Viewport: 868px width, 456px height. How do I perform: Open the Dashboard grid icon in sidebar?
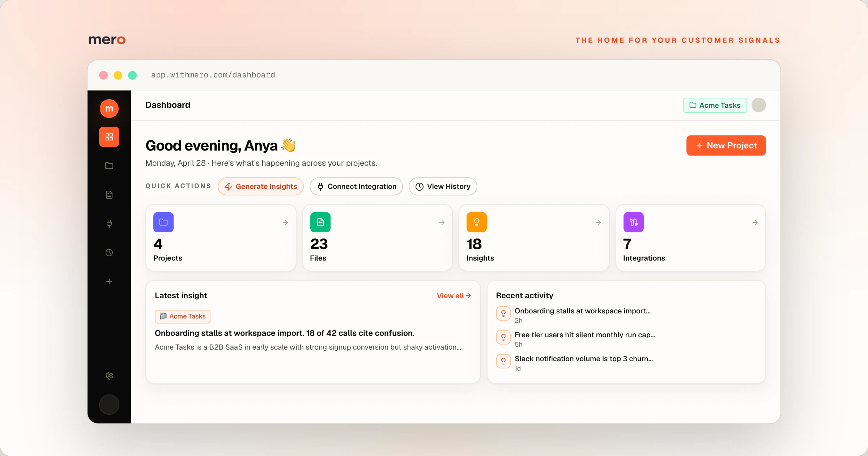pos(109,137)
